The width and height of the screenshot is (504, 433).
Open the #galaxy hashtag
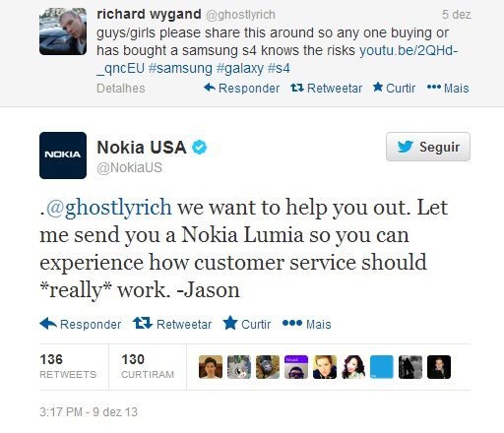tap(240, 68)
